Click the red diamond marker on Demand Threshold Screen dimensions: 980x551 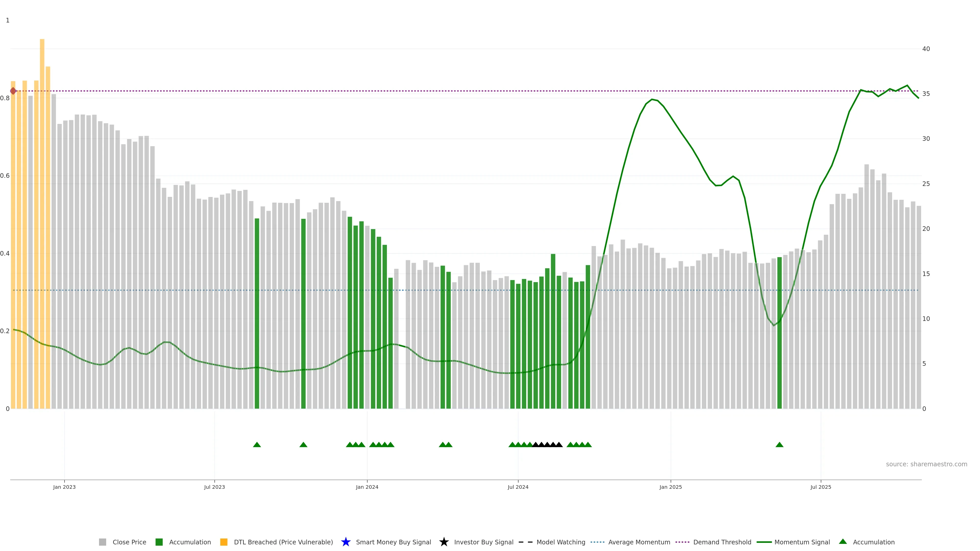13,91
